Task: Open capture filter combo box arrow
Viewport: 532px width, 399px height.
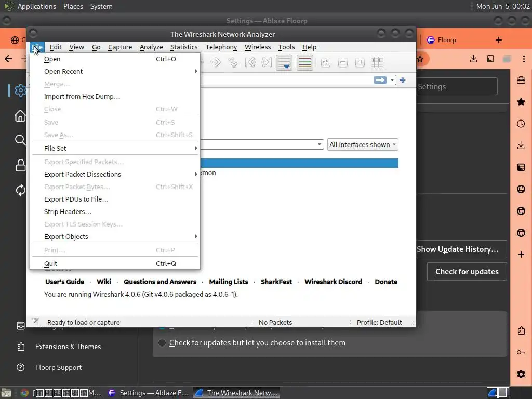Action: coord(320,144)
